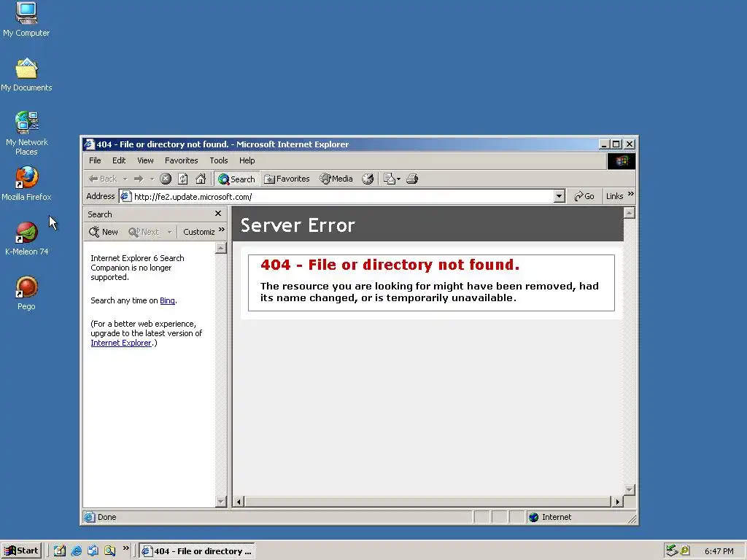The height and width of the screenshot is (560, 747).
Task: Expand the Next button dropdown arrow
Action: (x=169, y=232)
